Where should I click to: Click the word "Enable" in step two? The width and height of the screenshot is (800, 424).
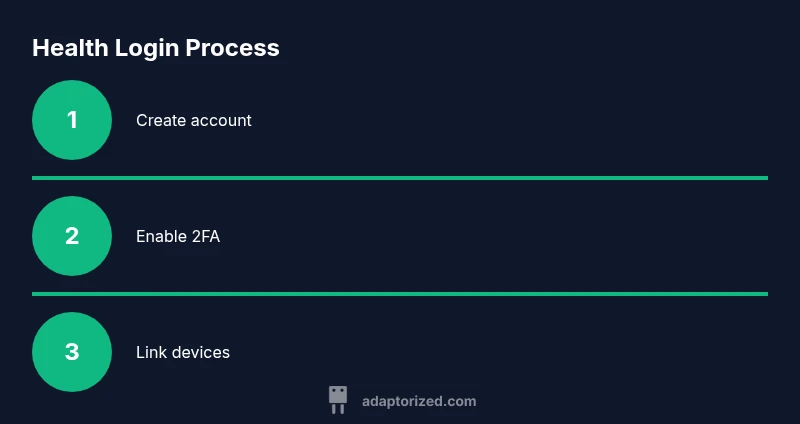click(x=161, y=236)
